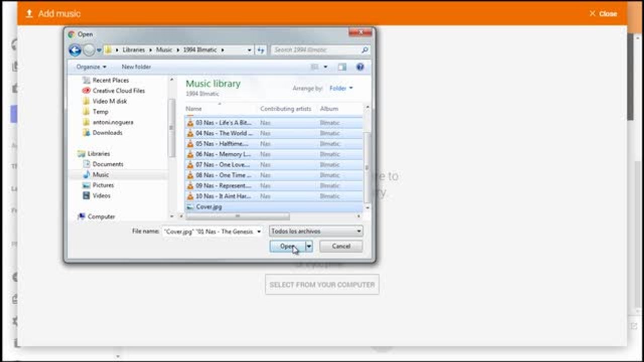Select antoni.noguera in the navigation pane
The width and height of the screenshot is (644, 362).
coord(113,122)
